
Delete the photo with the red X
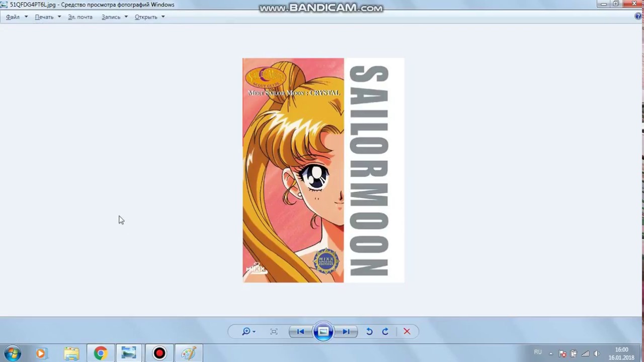point(407,331)
